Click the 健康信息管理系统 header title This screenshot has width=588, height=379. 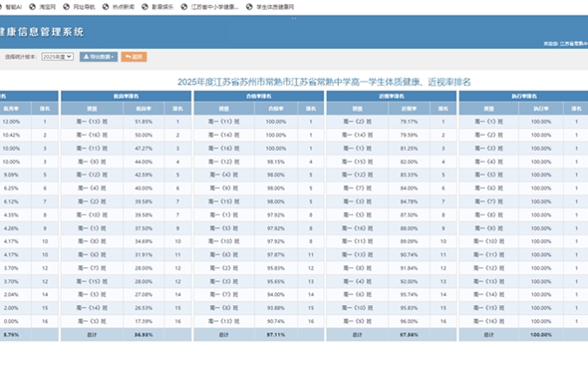click(41, 32)
